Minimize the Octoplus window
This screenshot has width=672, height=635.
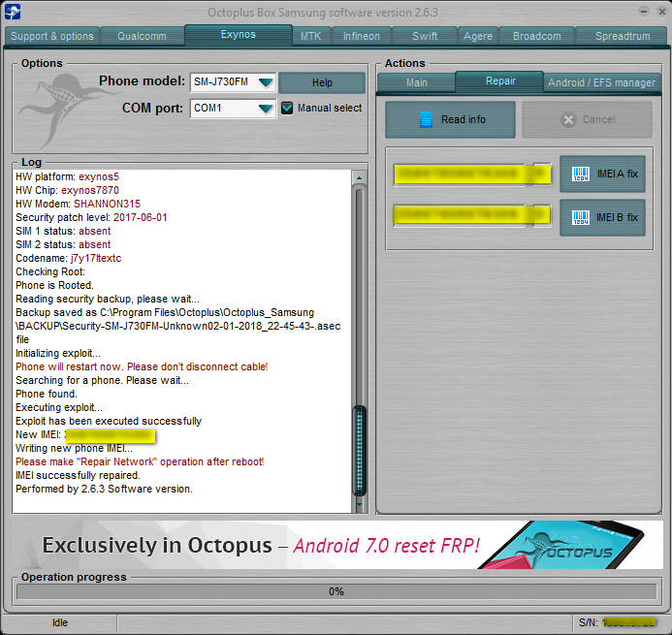(x=643, y=12)
